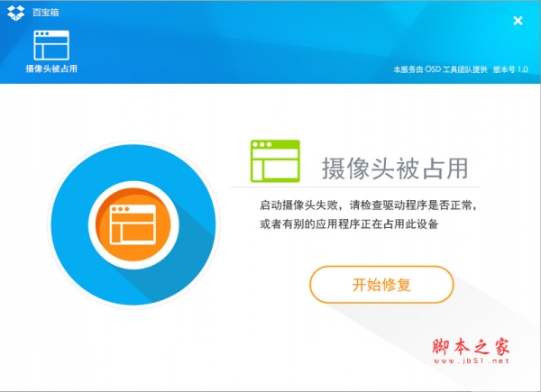541x392 pixels.
Task: Close the dialog with the X button
Action: [x=518, y=21]
